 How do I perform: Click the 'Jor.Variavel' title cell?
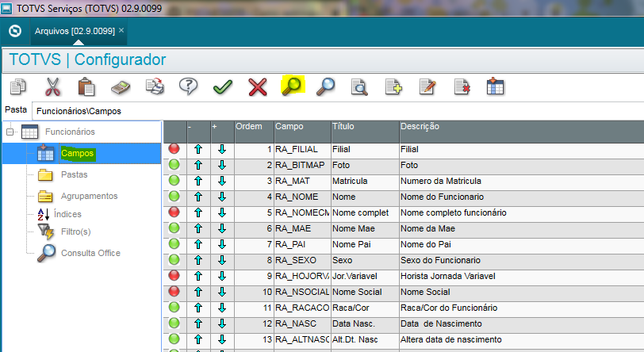point(365,276)
